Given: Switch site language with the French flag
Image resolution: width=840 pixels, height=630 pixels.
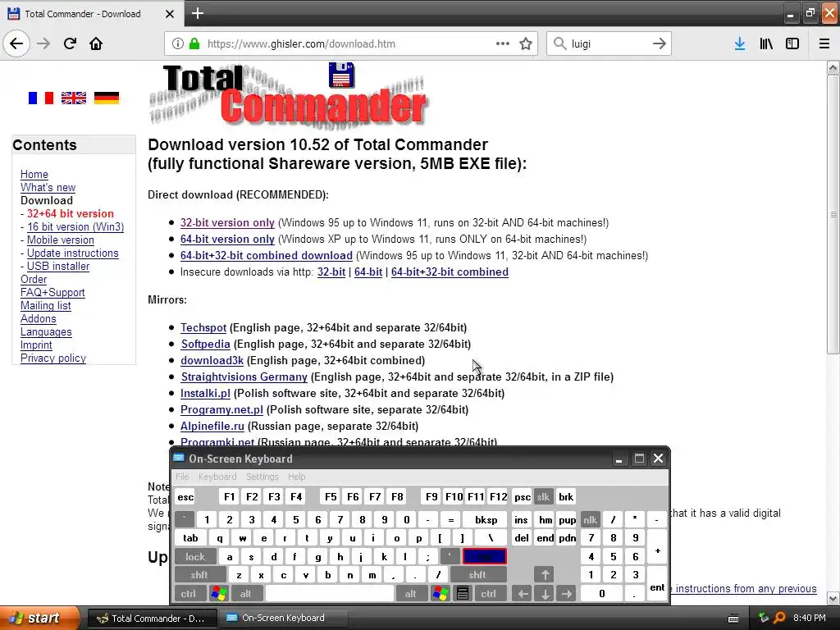Looking at the screenshot, I should tap(41, 98).
